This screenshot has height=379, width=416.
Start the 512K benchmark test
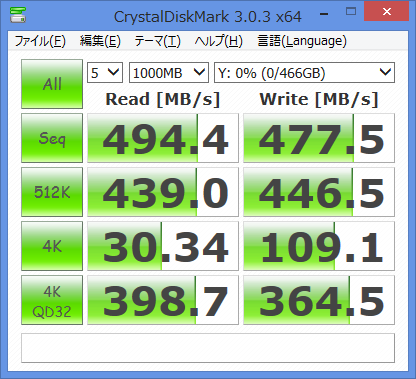52,192
